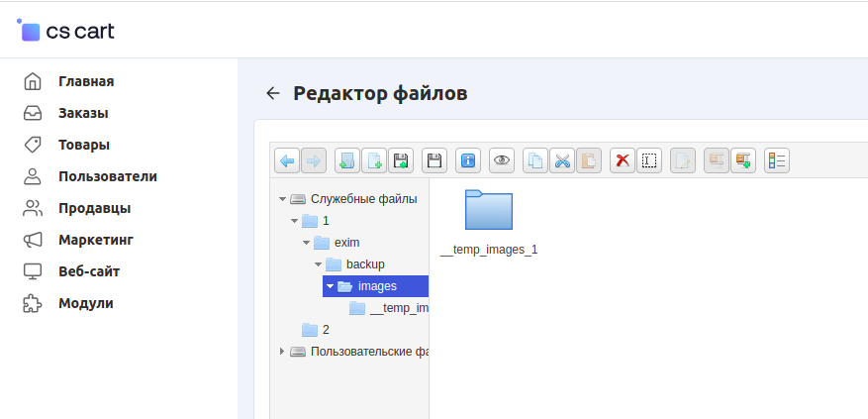
Task: Click the forward arrow in file manager toolbar
Action: [314, 161]
